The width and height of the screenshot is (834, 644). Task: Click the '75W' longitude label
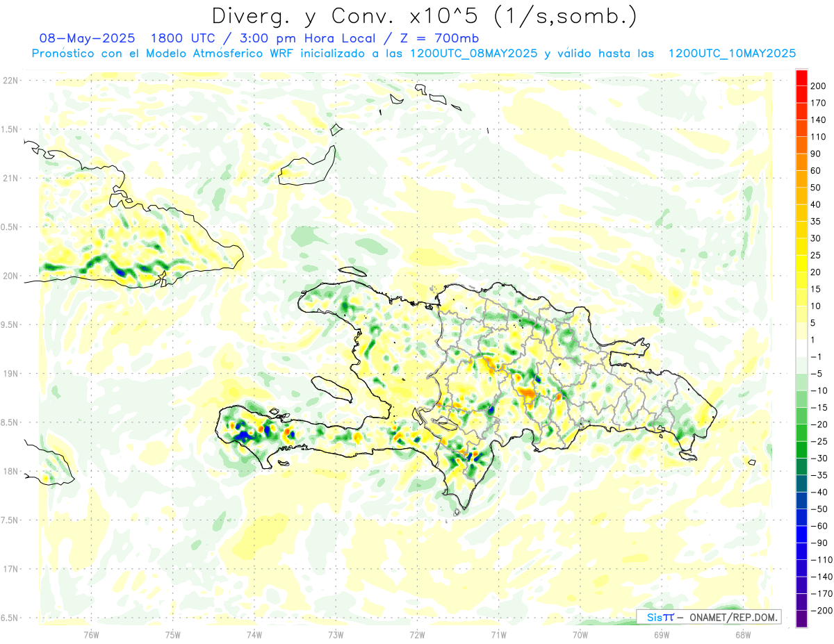173,634
